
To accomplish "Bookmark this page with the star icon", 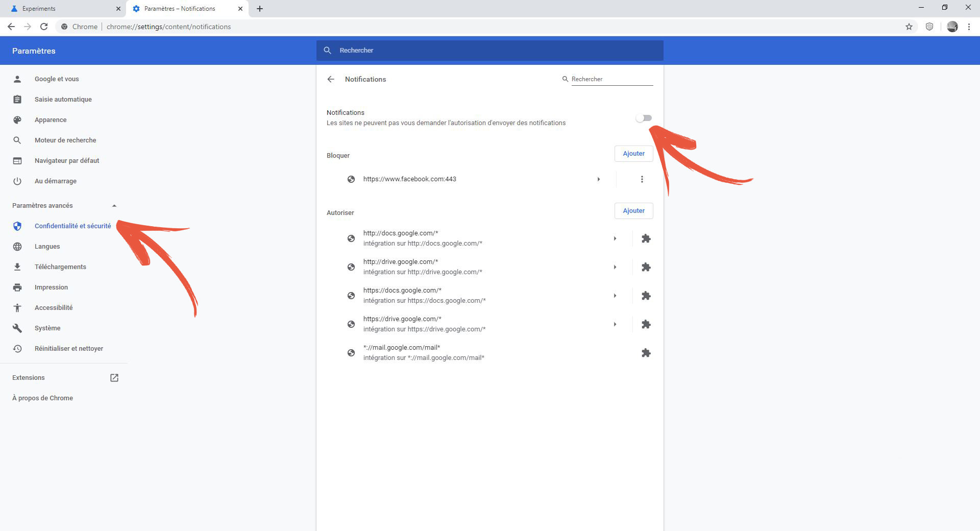I will click(x=909, y=27).
